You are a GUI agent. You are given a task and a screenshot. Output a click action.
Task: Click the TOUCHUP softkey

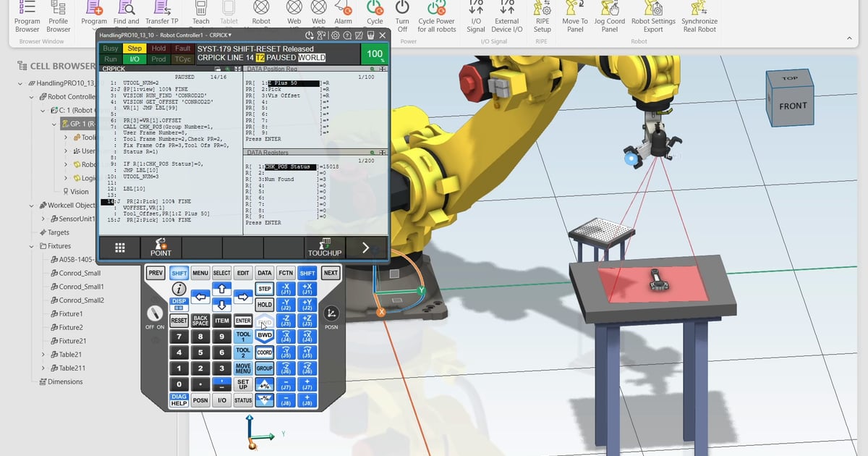tap(325, 248)
